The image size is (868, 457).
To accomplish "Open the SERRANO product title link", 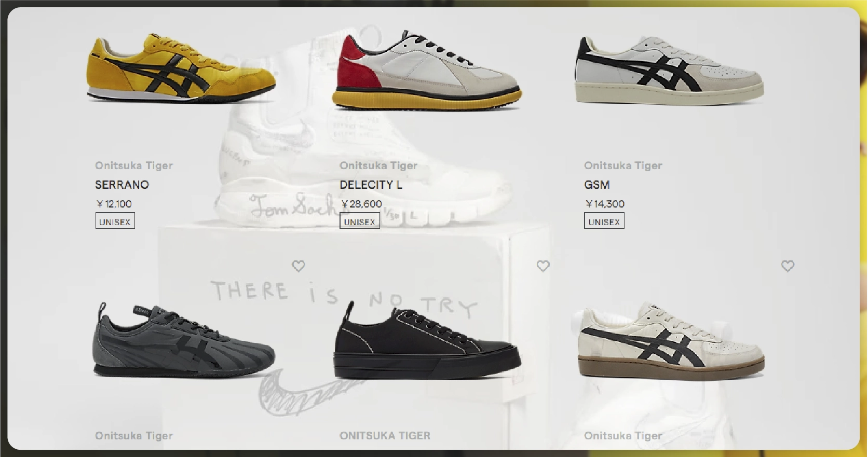I will pyautogui.click(x=122, y=185).
